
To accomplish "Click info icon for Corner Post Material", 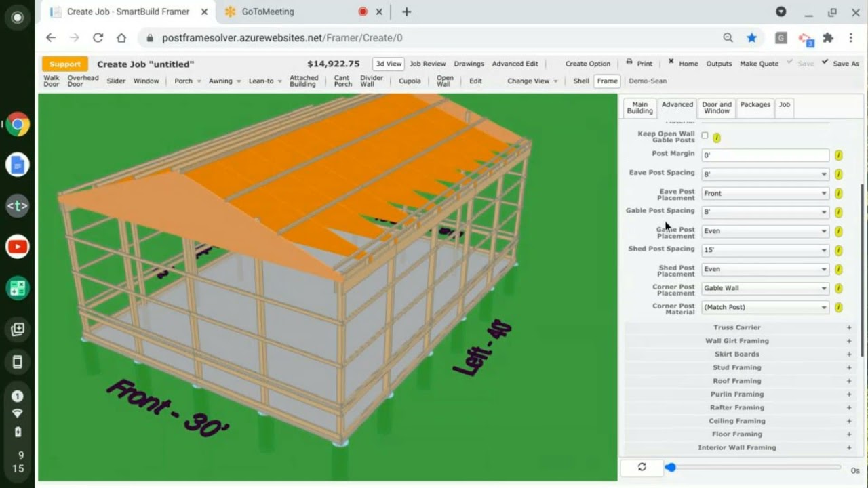I will [x=838, y=307].
